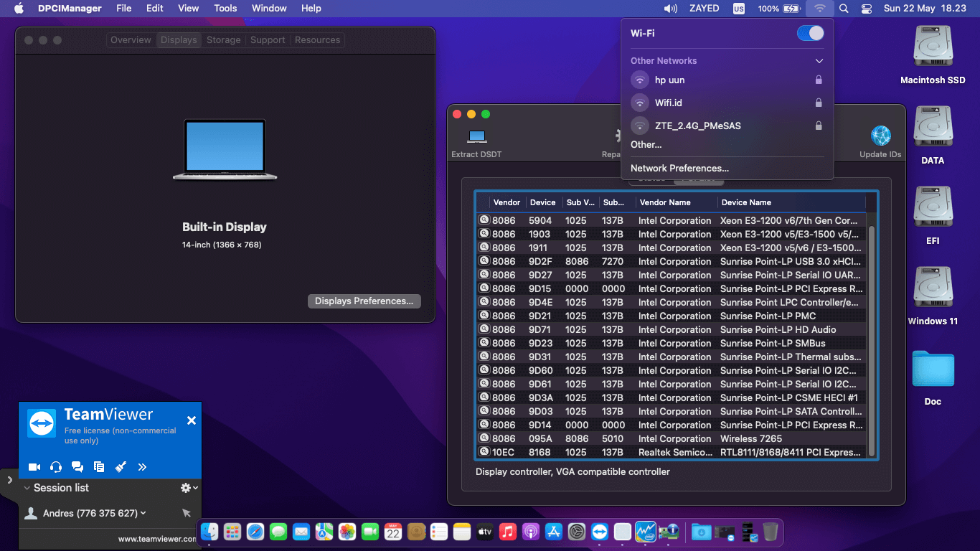980x551 pixels.
Task: Close the TeamViewer panel with the X
Action: coord(192,420)
